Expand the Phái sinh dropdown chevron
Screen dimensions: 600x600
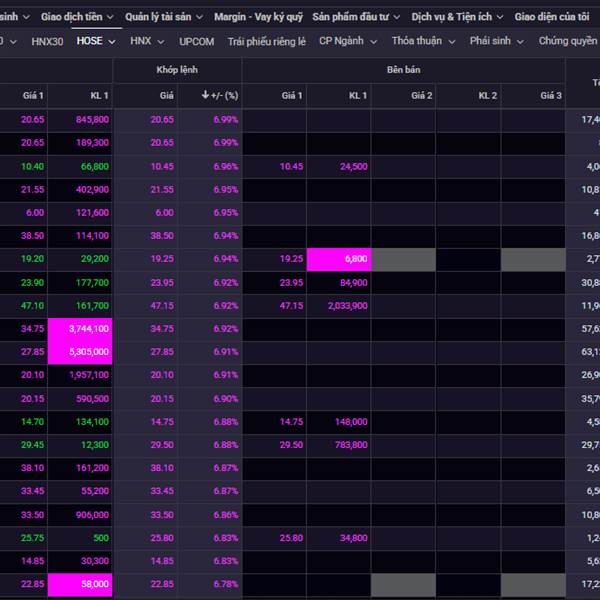pyautogui.click(x=520, y=42)
